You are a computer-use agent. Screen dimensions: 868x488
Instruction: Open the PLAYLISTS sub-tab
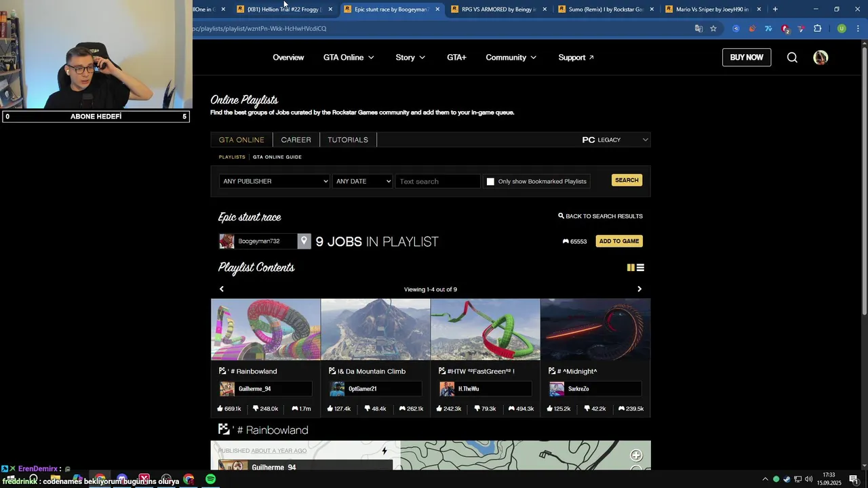click(x=232, y=157)
